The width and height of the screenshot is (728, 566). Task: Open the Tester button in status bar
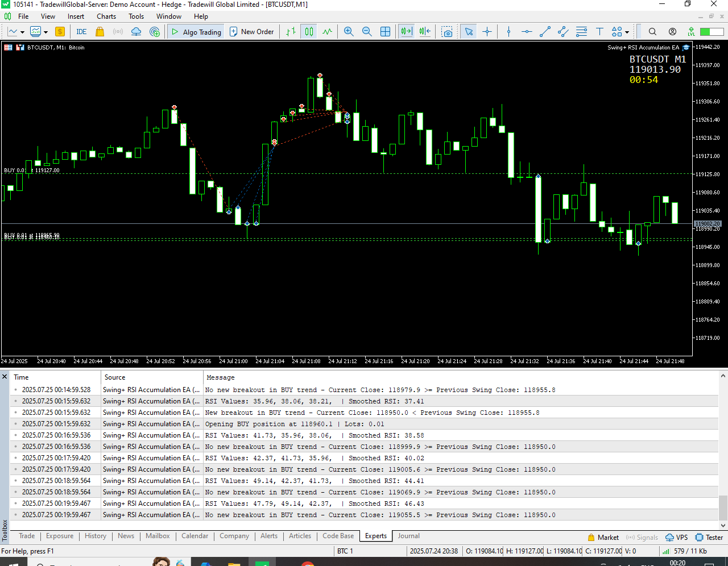[x=709, y=537]
